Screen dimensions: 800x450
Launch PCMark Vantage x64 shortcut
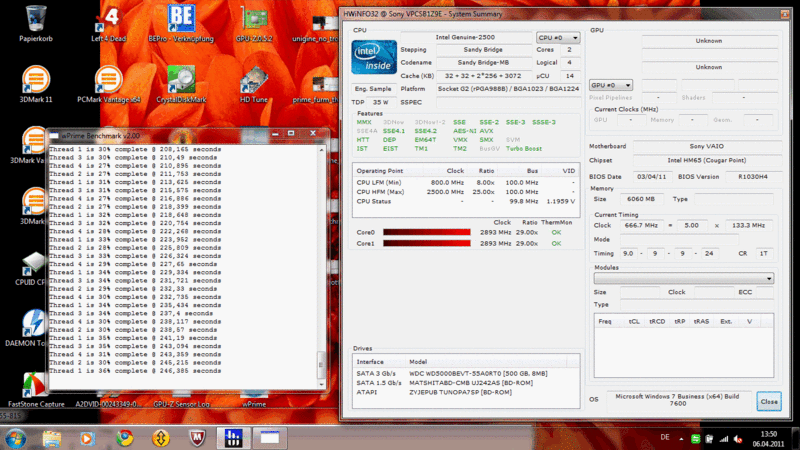point(108,84)
